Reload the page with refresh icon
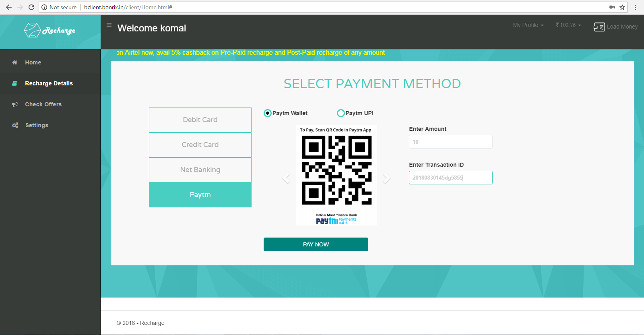644x335 pixels. (31, 7)
